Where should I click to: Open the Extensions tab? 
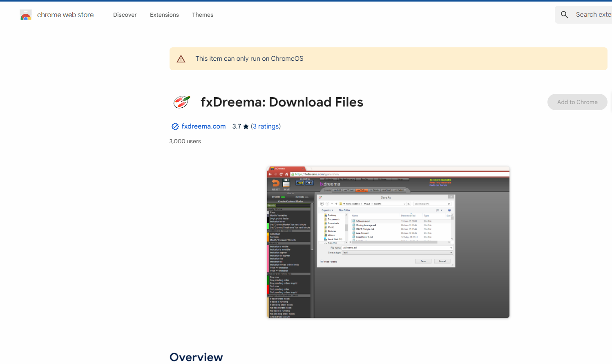[164, 15]
